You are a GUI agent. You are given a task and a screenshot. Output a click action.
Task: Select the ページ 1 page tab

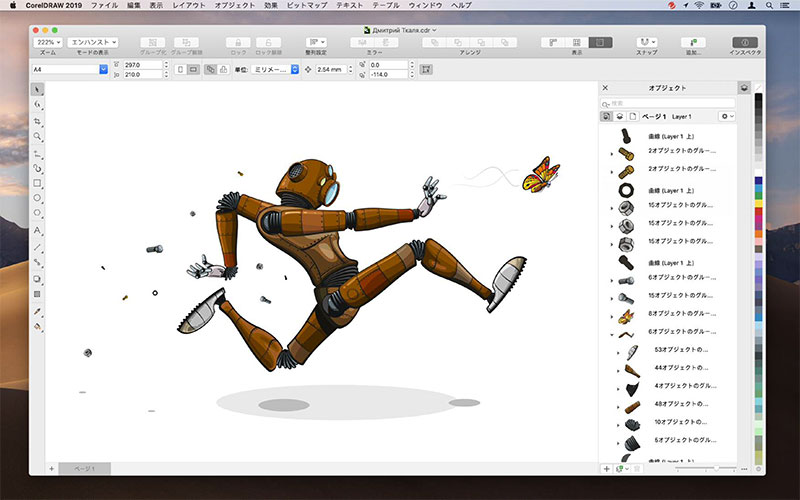tap(85, 468)
